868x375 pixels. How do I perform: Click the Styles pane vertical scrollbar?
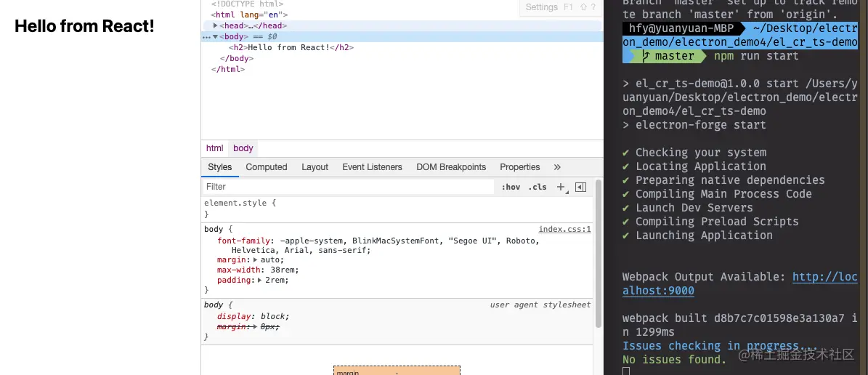click(x=598, y=254)
